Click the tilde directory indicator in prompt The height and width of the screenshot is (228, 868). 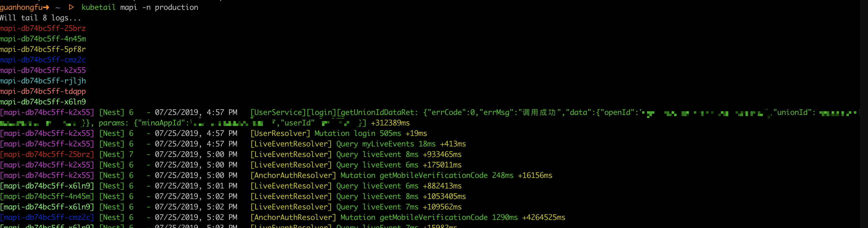(58, 7)
